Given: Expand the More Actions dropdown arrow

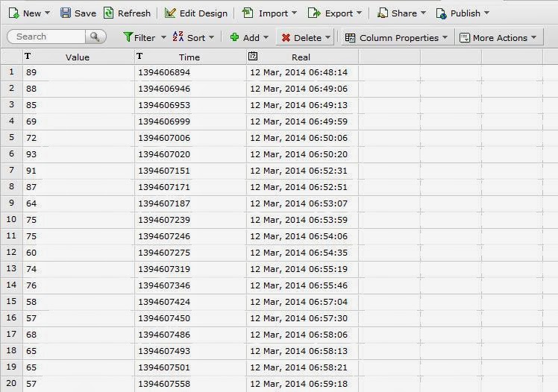Looking at the screenshot, I should [533, 37].
